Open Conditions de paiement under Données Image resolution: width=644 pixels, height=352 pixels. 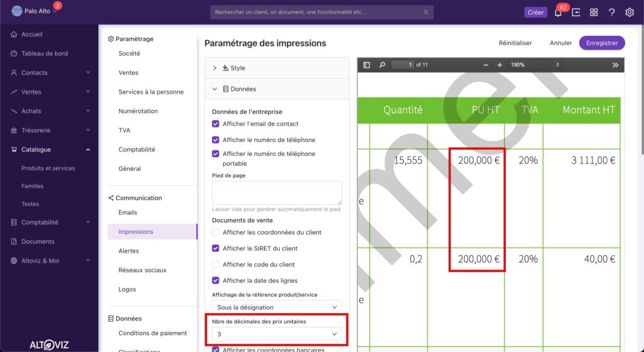tap(152, 333)
